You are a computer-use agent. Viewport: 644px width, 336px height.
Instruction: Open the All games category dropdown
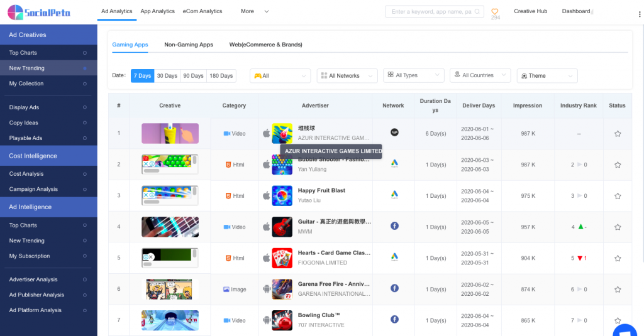(280, 76)
